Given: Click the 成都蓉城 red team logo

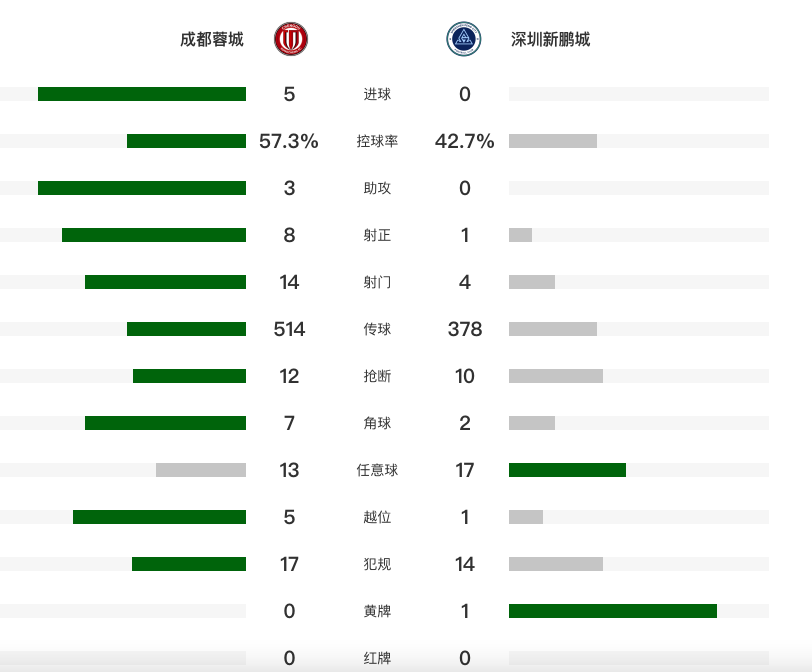Looking at the screenshot, I should click(291, 39).
